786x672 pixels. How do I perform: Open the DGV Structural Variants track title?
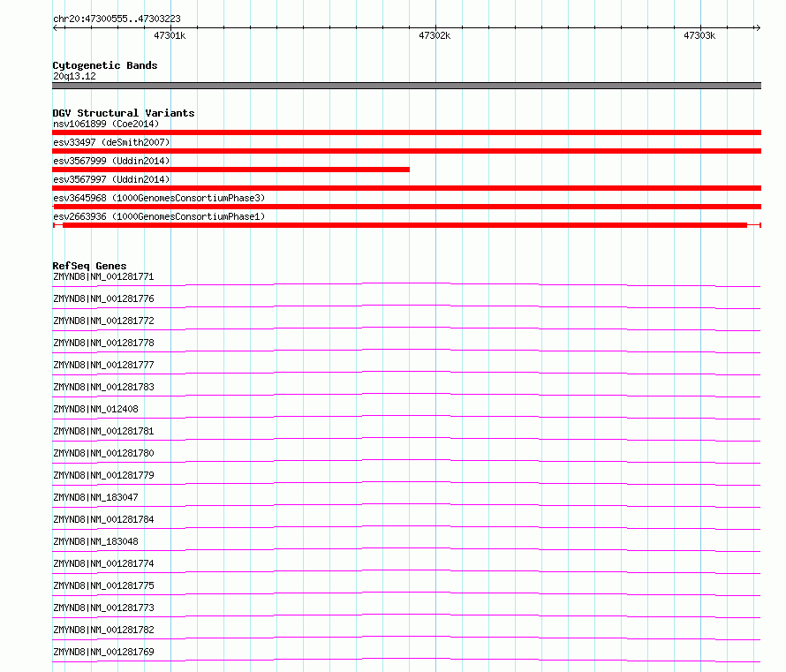124,113
